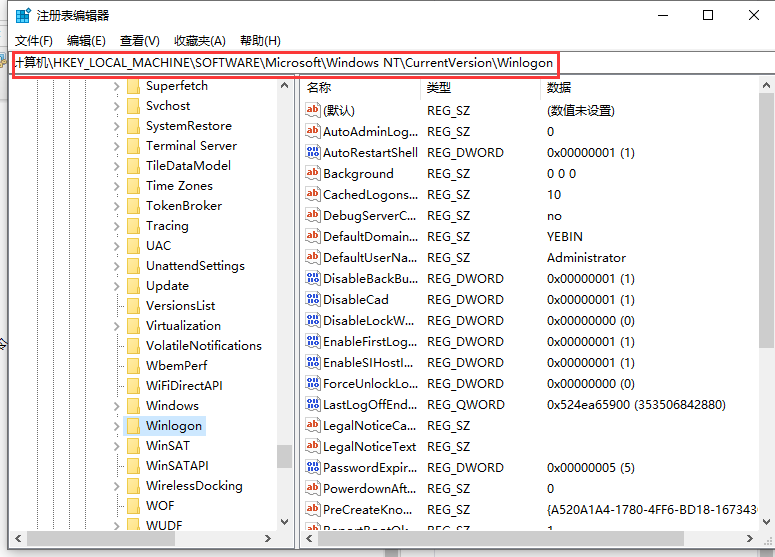Open the 收藏夹(A) menu
Image resolution: width=775 pixels, height=557 pixels.
[197, 41]
